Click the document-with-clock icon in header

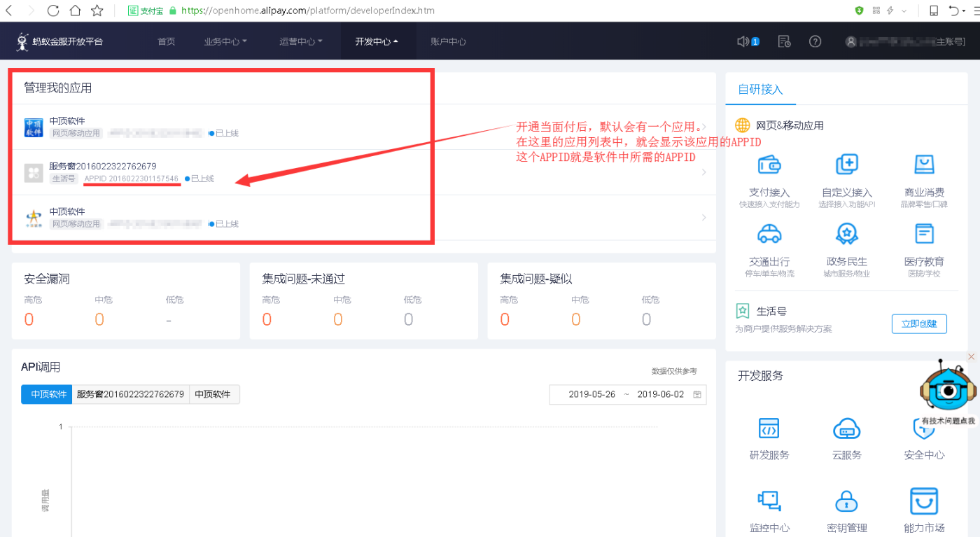pyautogui.click(x=785, y=41)
